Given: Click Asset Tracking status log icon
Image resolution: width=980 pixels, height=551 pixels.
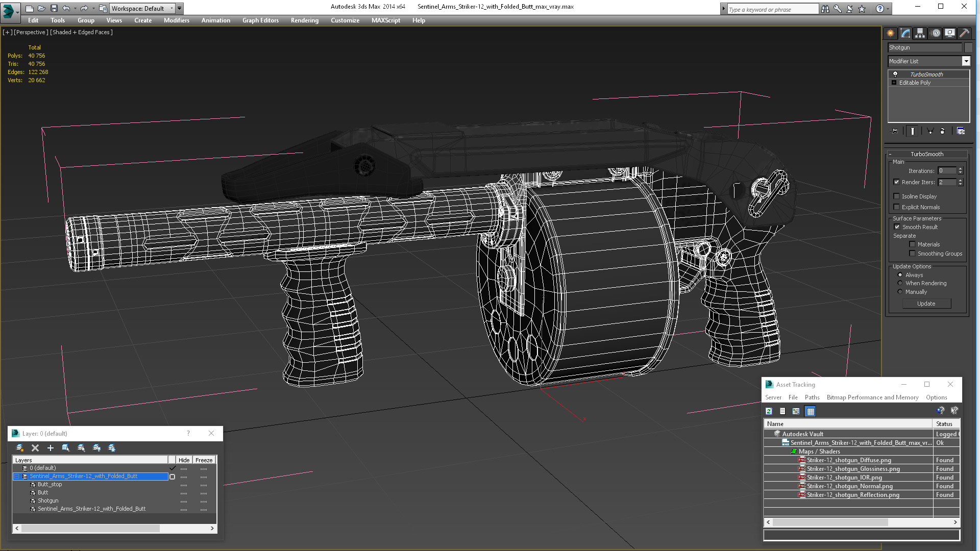Looking at the screenshot, I should (x=782, y=411).
